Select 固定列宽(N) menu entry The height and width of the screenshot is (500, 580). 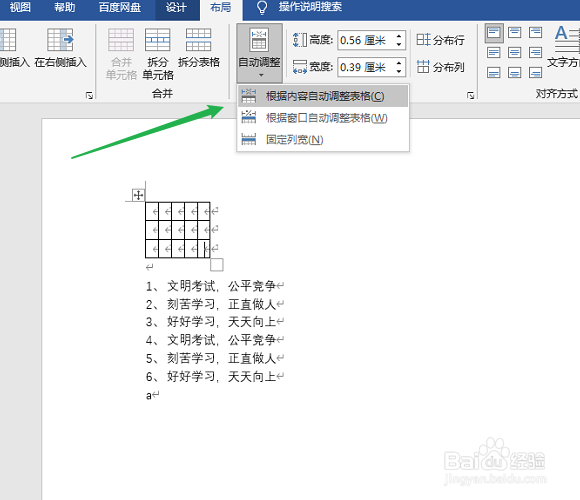pos(323,139)
